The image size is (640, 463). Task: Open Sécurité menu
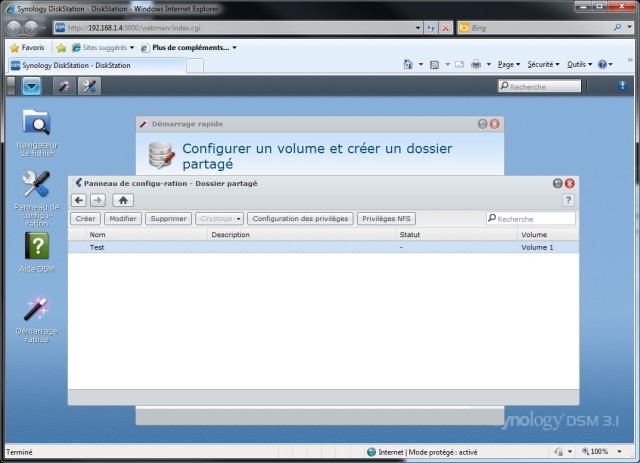pyautogui.click(x=543, y=65)
